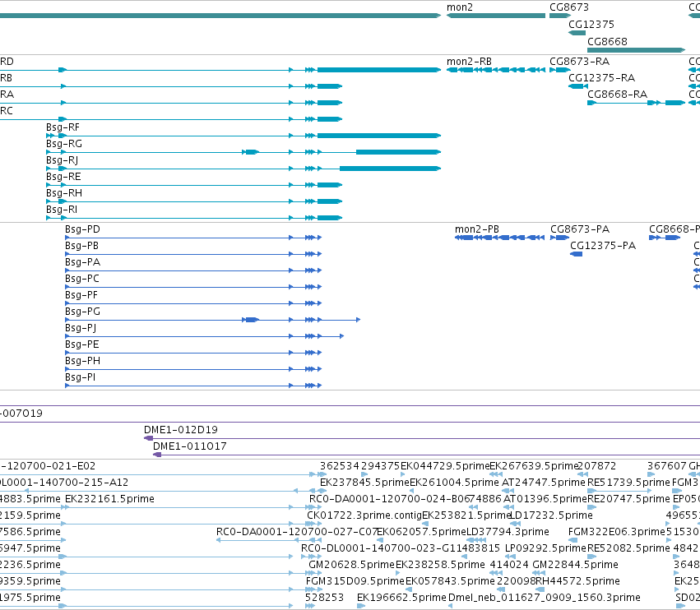Click the mon2-PB coding exon glyph

point(499,238)
